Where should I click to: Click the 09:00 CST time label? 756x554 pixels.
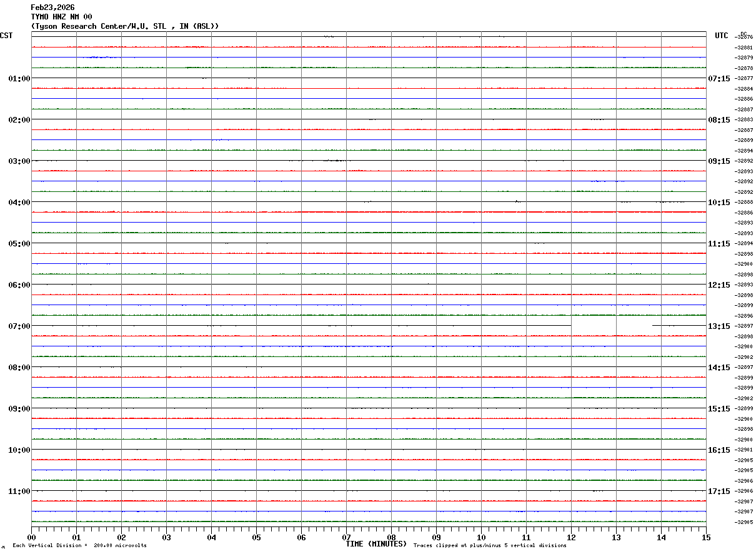(19, 409)
